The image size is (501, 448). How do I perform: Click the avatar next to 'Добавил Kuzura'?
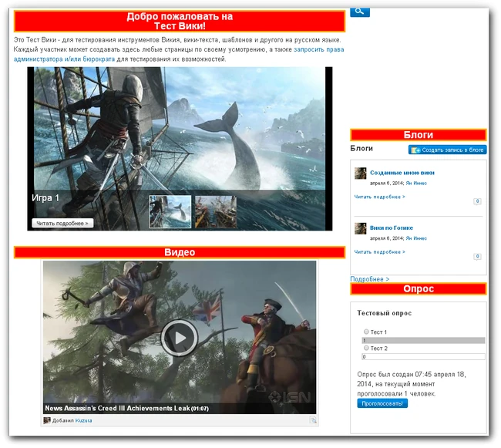(47, 420)
